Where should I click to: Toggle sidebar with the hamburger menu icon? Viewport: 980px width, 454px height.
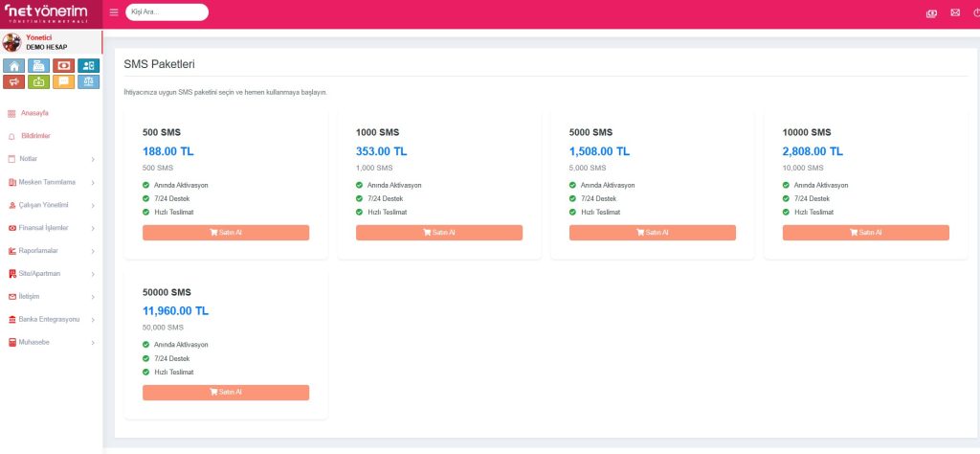(114, 12)
